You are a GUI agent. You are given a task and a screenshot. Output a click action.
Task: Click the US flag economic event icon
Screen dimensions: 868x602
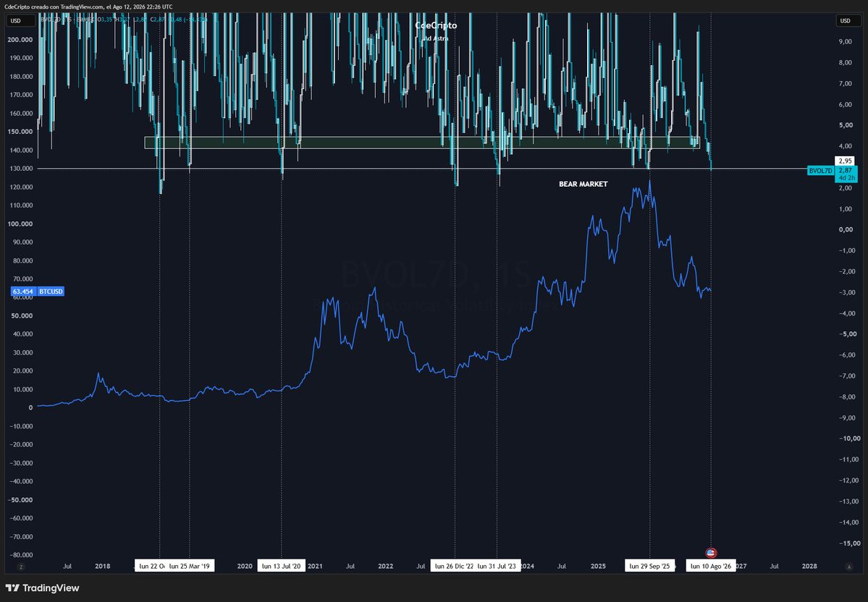pyautogui.click(x=712, y=552)
